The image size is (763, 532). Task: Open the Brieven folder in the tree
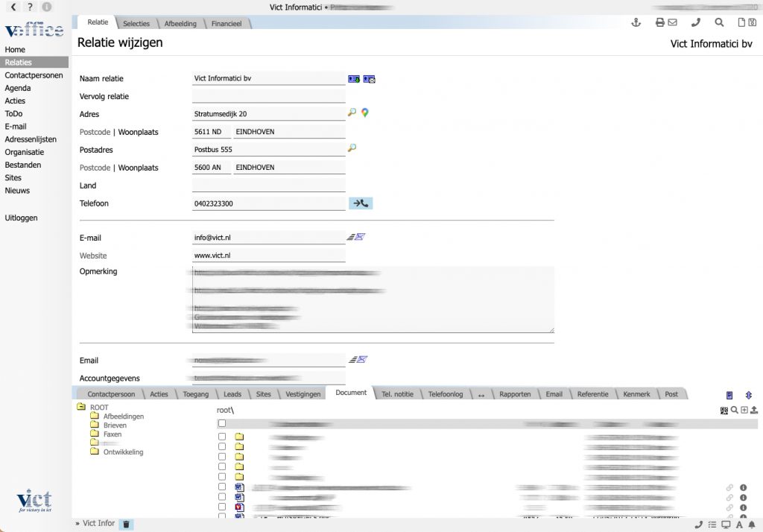[x=115, y=425]
